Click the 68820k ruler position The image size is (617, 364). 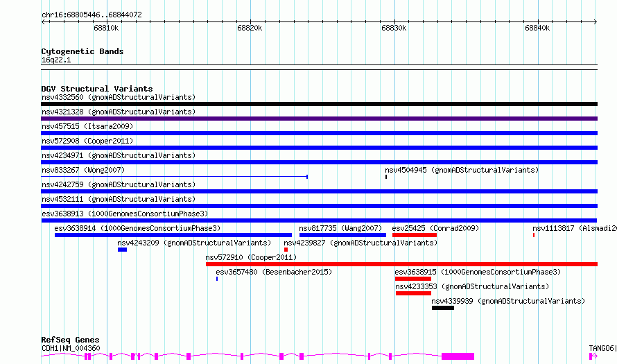pos(250,28)
